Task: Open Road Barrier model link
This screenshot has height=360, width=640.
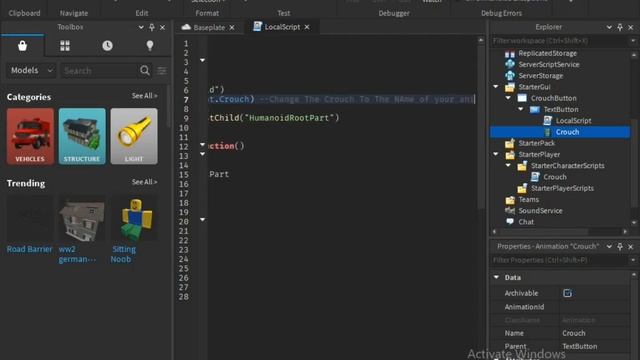Action: point(29,249)
